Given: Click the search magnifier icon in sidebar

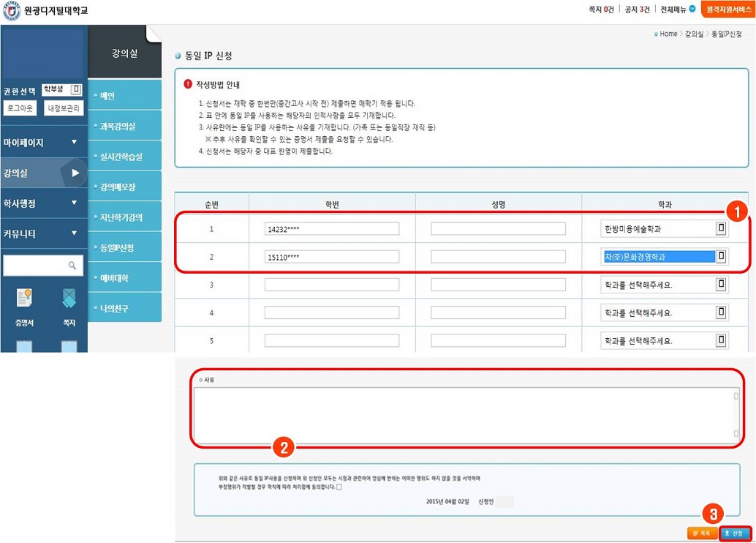Looking at the screenshot, I should coord(72,266).
